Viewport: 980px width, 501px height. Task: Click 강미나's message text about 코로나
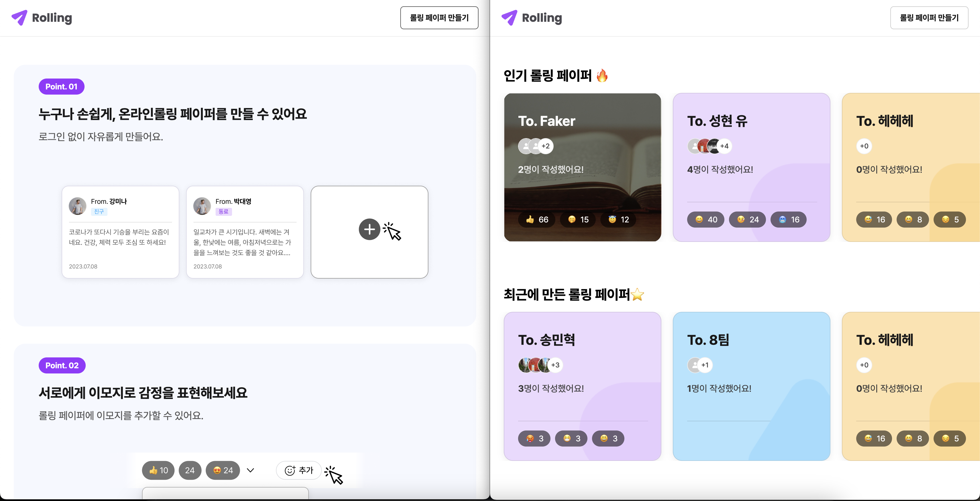[x=119, y=237]
